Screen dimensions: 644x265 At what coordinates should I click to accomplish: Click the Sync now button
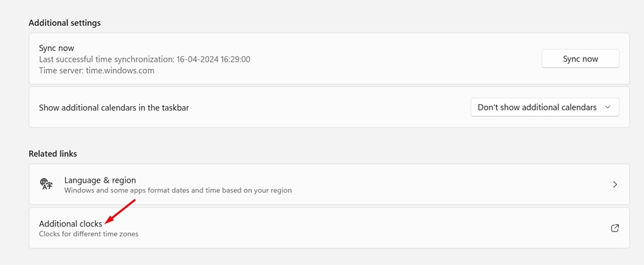coord(580,59)
